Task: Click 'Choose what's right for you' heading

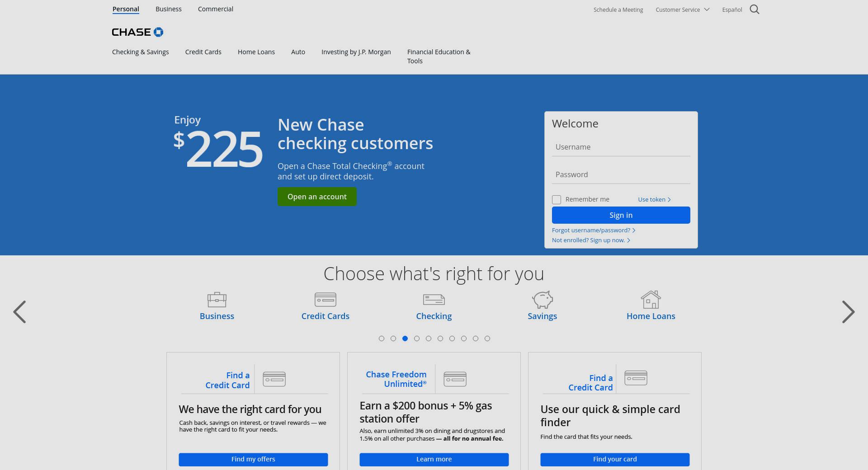Action: (x=434, y=274)
